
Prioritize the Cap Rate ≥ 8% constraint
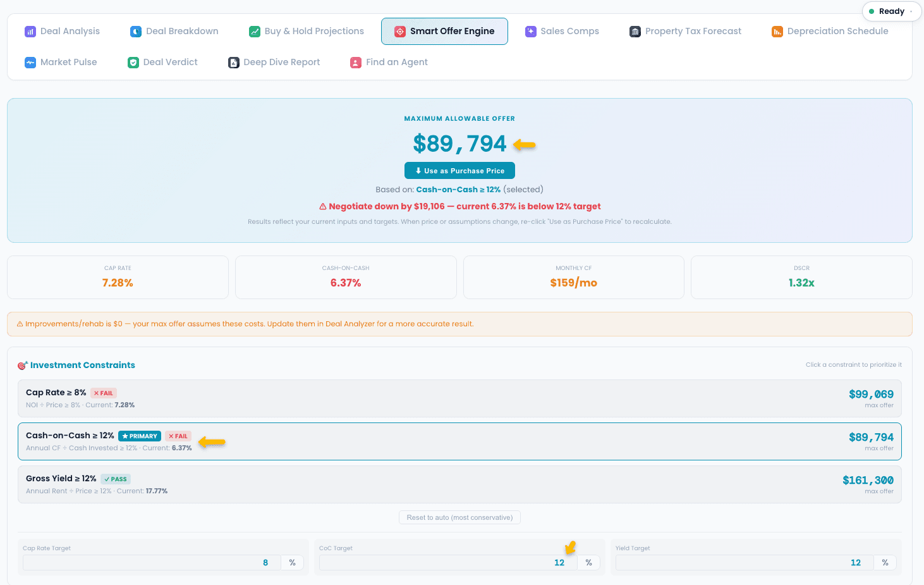pyautogui.click(x=459, y=398)
